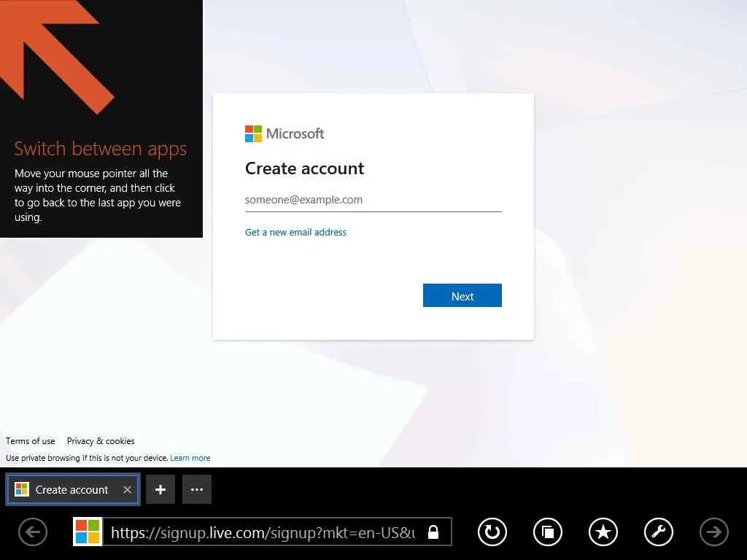Click the Microsoft logo in sign-up card
The height and width of the screenshot is (560, 747).
[285, 134]
